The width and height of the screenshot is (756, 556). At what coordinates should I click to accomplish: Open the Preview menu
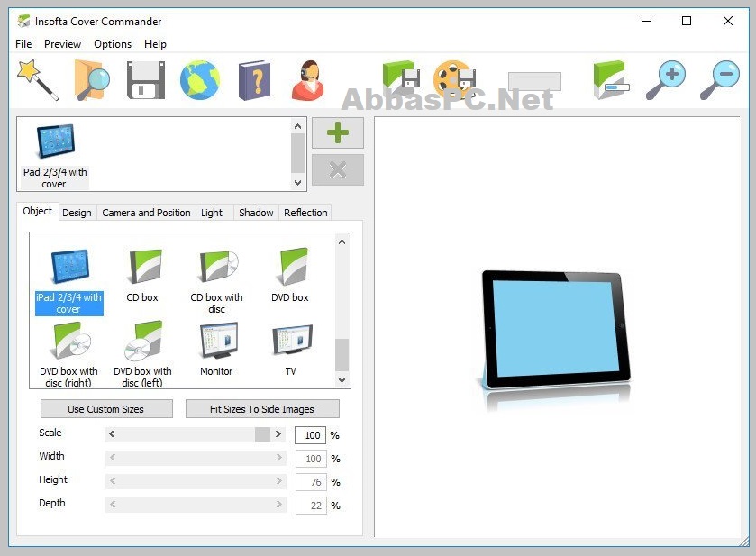[63, 44]
